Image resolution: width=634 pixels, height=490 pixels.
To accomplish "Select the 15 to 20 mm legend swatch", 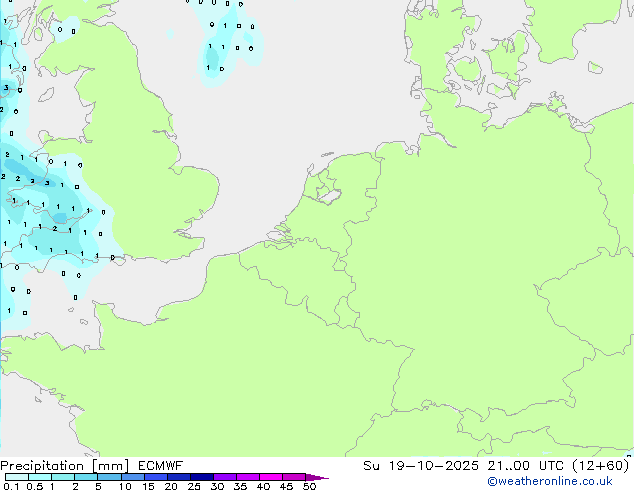I will pyautogui.click(x=156, y=477).
